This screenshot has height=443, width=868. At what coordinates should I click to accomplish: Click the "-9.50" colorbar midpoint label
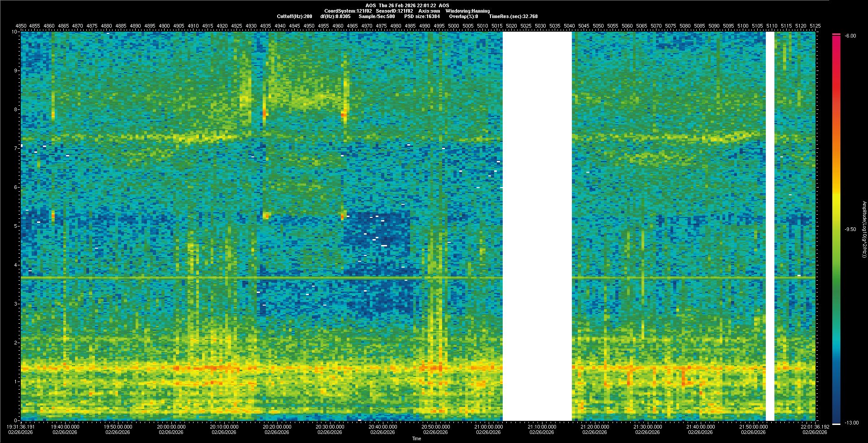(x=850, y=229)
